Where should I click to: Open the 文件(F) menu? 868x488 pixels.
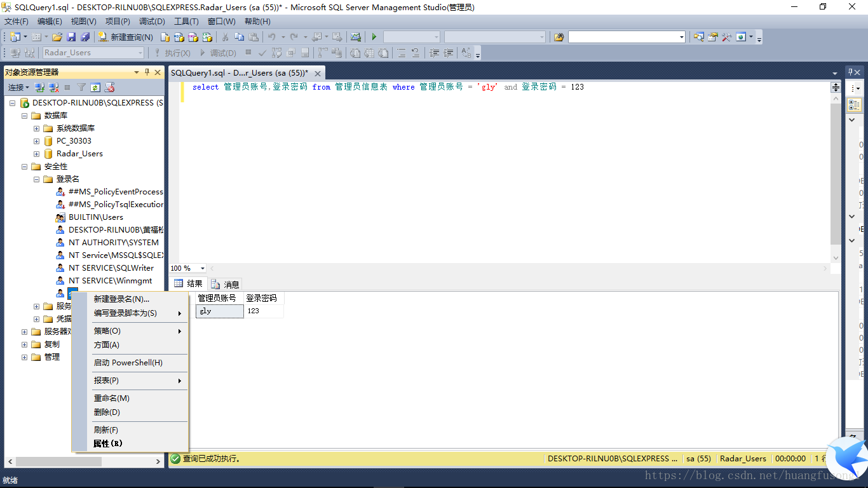click(16, 22)
